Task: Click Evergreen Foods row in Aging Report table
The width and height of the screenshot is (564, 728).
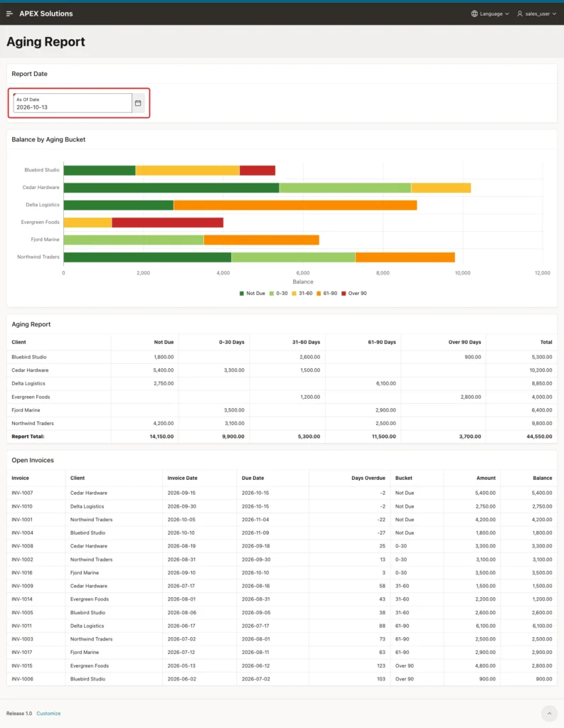Action: [x=282, y=397]
